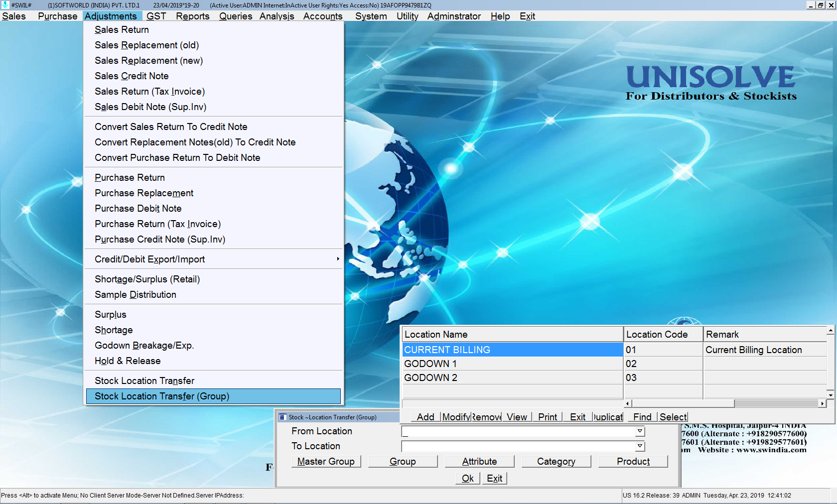Open the Accounts menu
Image resolution: width=837 pixels, height=504 pixels.
(323, 16)
